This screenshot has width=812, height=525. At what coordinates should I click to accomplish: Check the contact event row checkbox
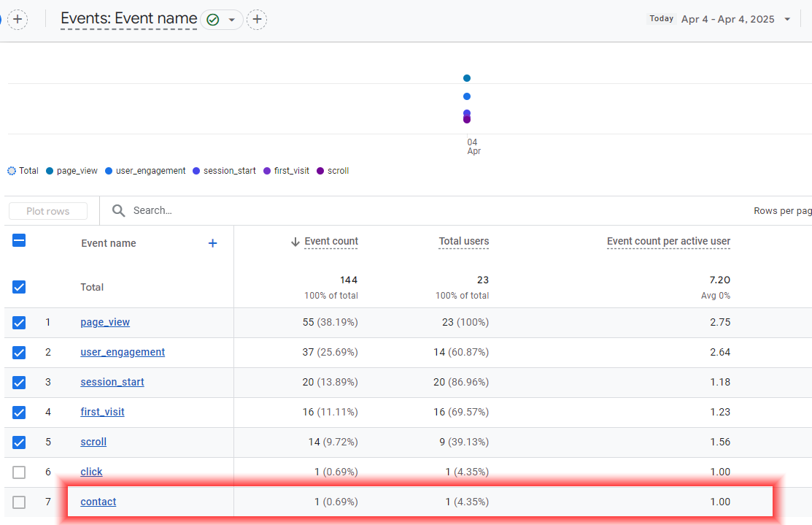[x=19, y=502]
